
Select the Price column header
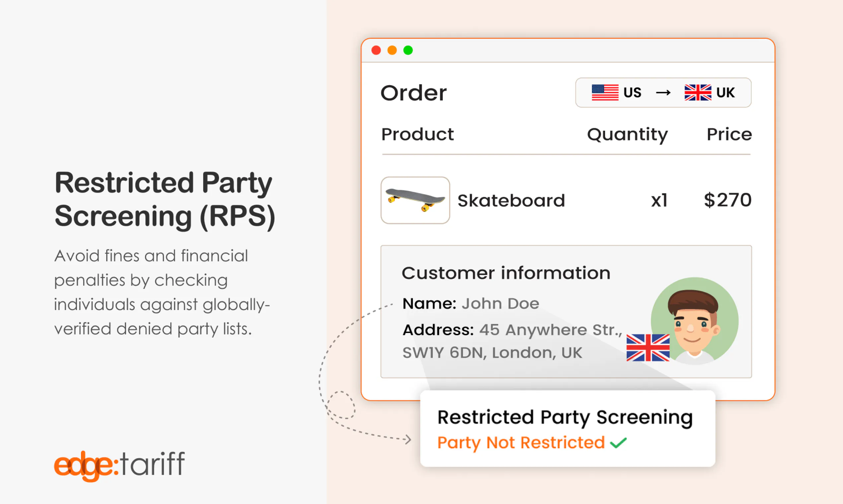coord(729,134)
